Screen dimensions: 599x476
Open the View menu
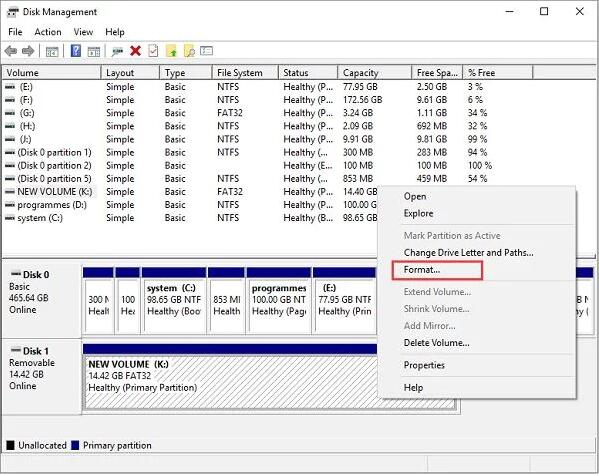83,32
